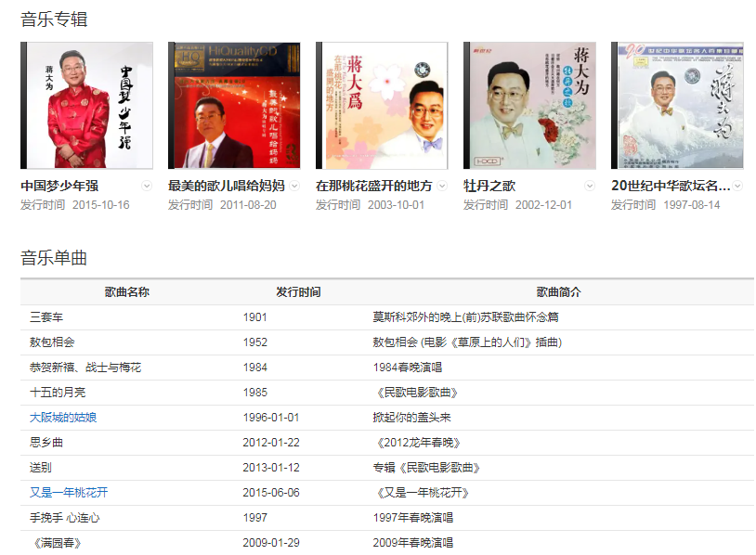Click the 最美的歌儿唱给妈妈 album title
Image resolution: width=756 pixels, height=555 pixels.
(227, 186)
